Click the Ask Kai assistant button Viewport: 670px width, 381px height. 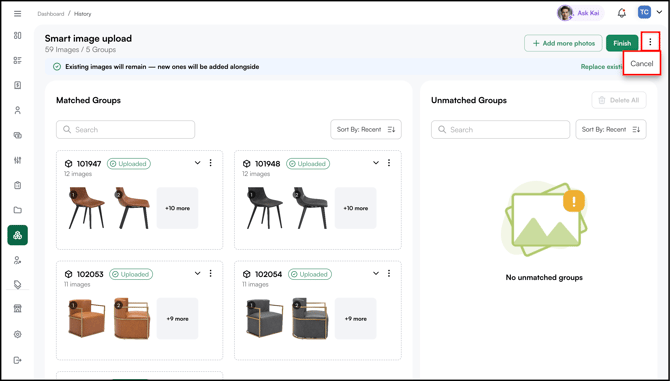click(580, 13)
